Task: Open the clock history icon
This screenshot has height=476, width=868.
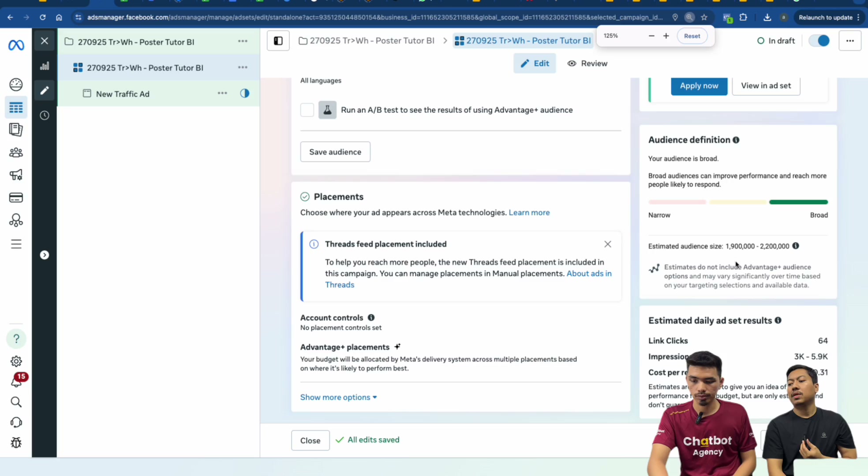Action: (x=45, y=115)
